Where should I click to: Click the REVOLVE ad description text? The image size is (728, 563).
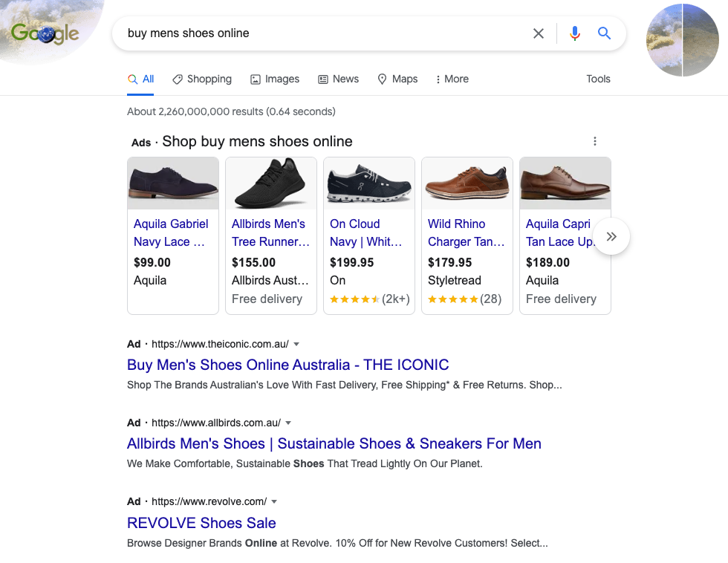pyautogui.click(x=337, y=544)
